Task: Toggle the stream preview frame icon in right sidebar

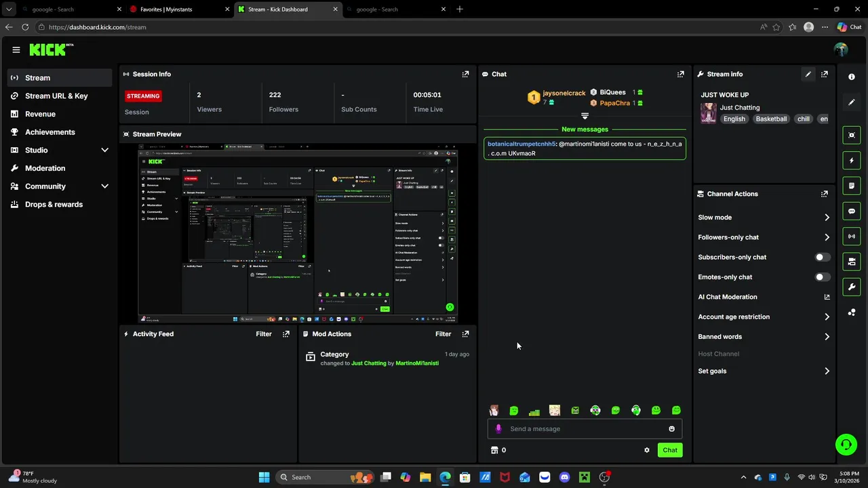Action: pos(852,135)
